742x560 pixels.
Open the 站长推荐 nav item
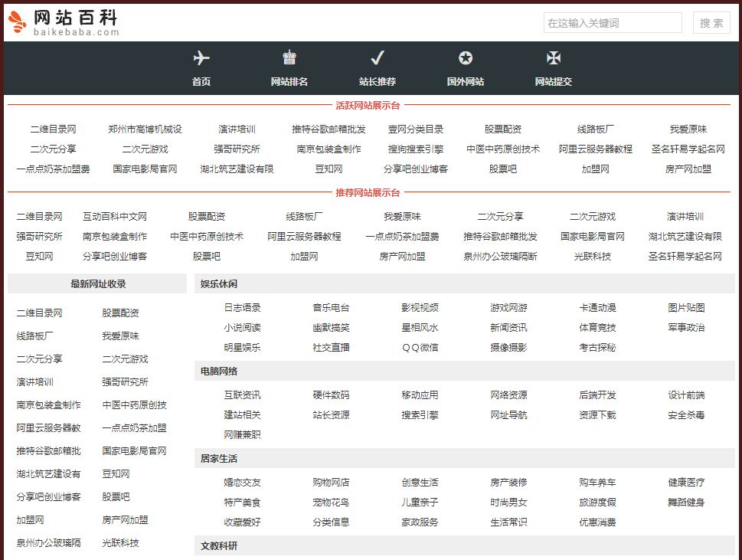[x=378, y=81]
